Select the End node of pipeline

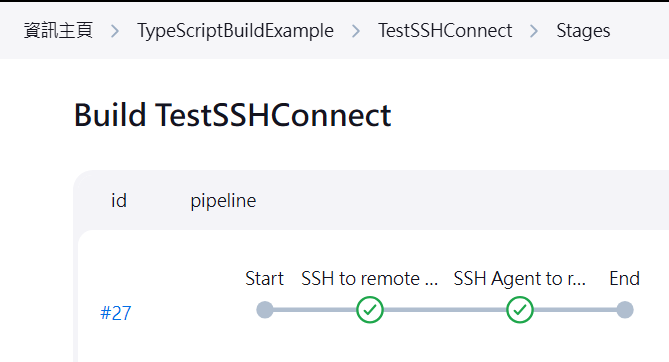point(625,310)
